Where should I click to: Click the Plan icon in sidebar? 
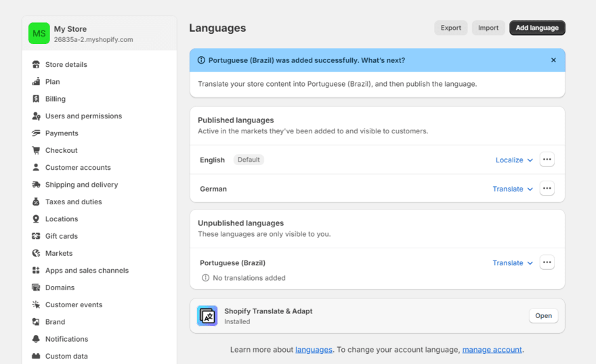[36, 82]
